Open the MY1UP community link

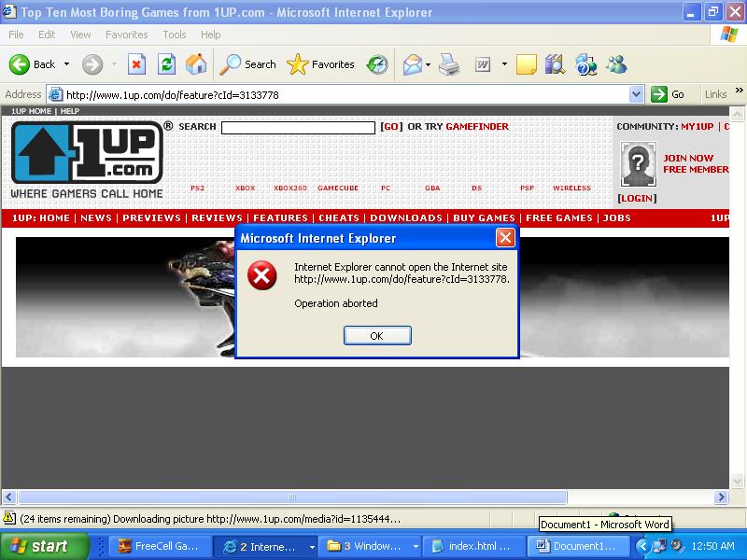coord(697,127)
